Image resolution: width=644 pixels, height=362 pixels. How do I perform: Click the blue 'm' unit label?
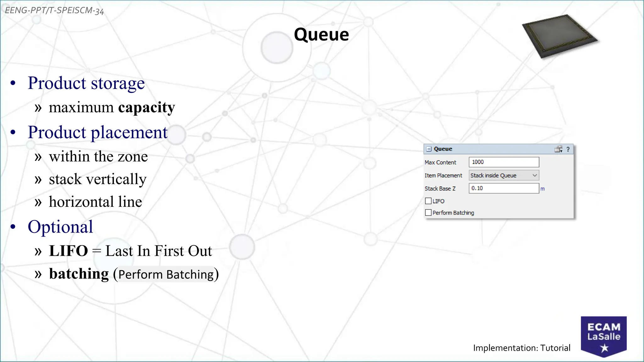point(542,189)
